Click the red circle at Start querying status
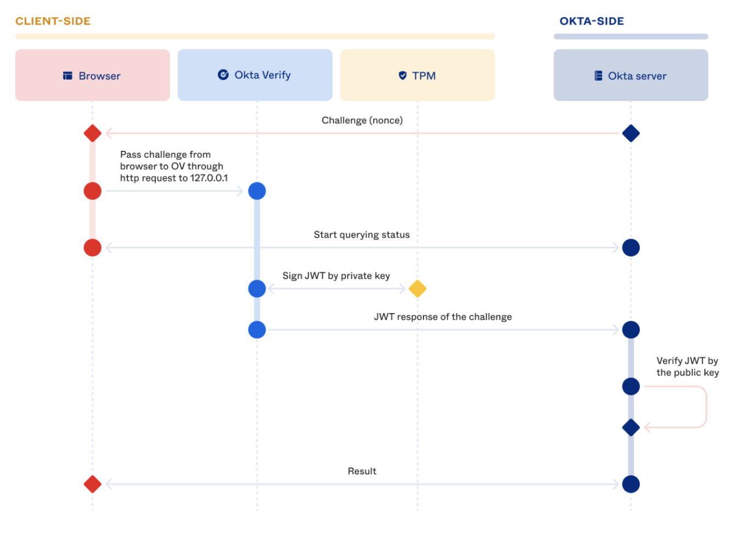Image resolution: width=756 pixels, height=533 pixels. pyautogui.click(x=92, y=248)
